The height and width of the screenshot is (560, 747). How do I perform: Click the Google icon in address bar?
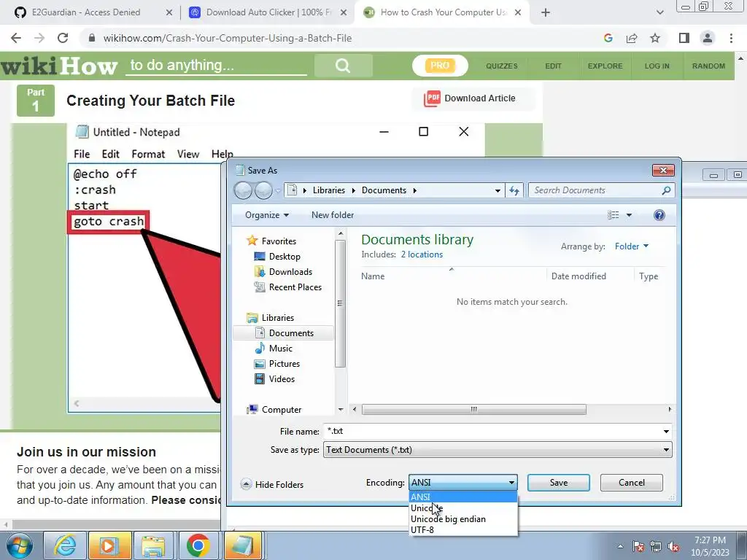click(x=608, y=38)
